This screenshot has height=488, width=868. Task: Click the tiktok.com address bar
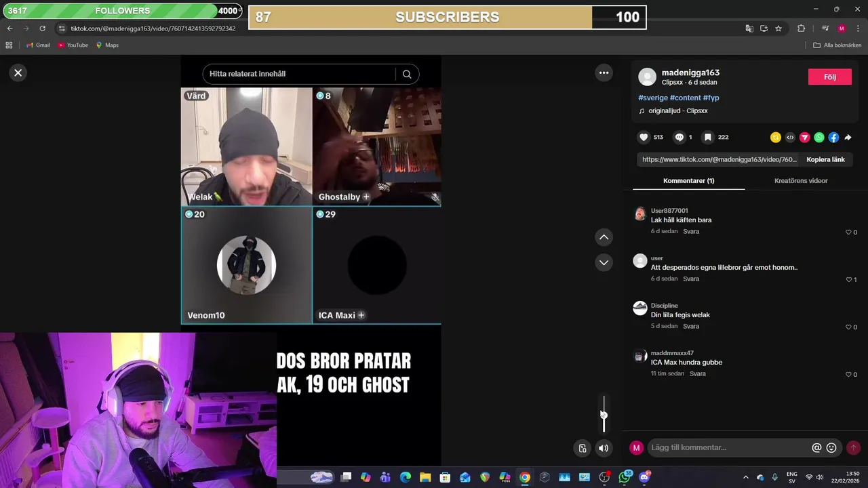tap(153, 28)
